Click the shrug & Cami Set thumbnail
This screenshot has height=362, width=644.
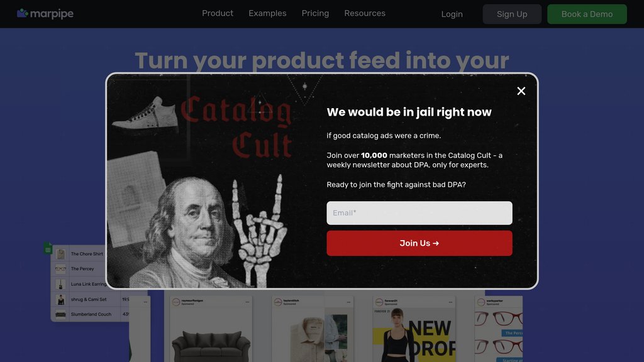[x=61, y=300]
